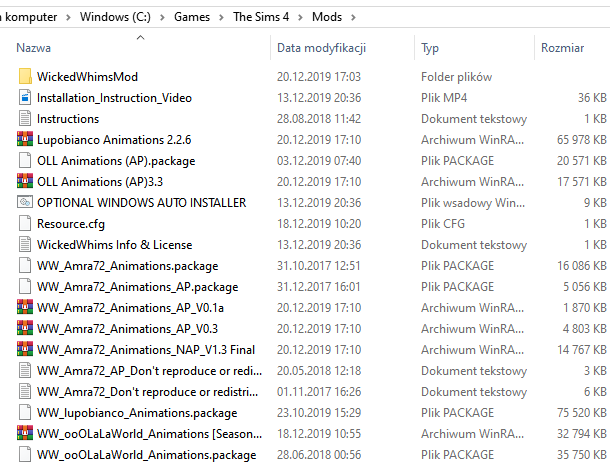This screenshot has width=610, height=467.
Task: Sort files by the Typ column
Action: pyautogui.click(x=430, y=48)
